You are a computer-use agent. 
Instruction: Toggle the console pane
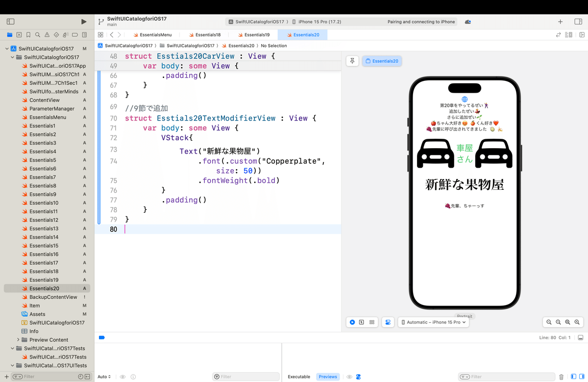tap(581, 377)
